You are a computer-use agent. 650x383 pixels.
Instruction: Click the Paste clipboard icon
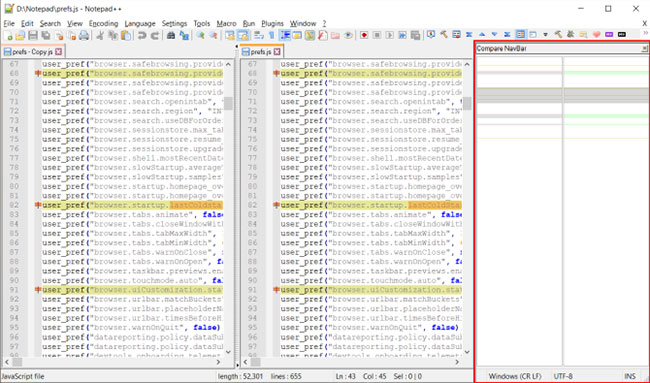click(x=126, y=35)
